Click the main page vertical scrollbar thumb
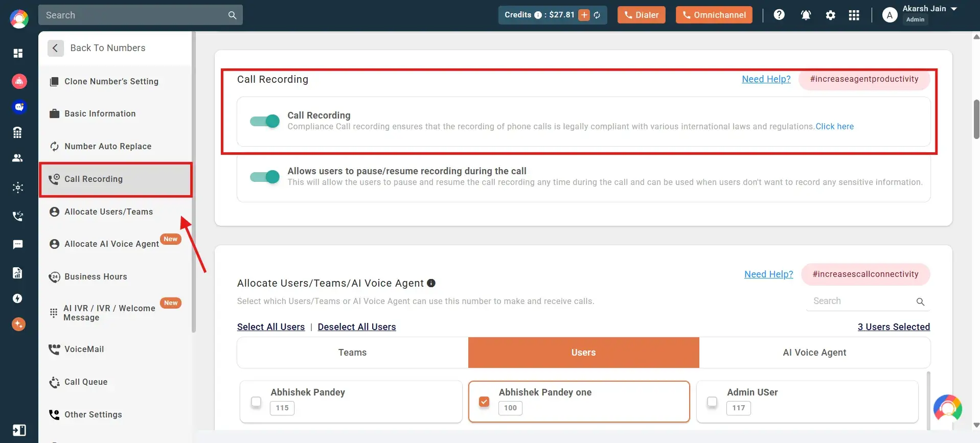 click(976, 120)
